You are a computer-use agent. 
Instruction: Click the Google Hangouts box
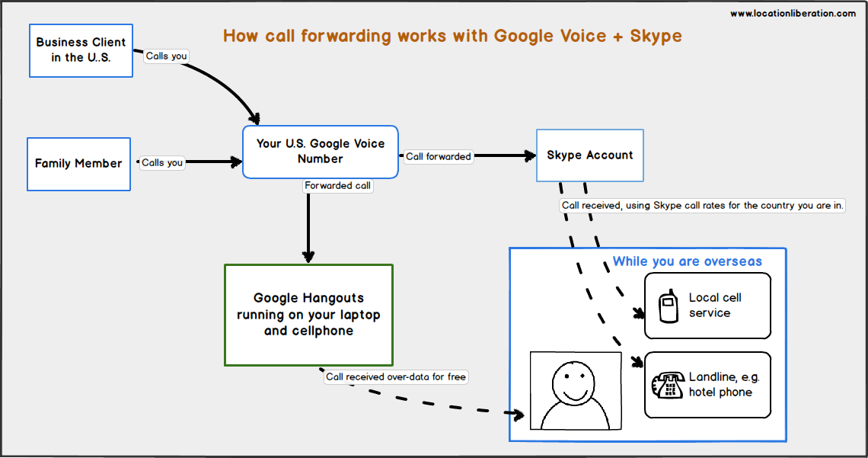pyautogui.click(x=309, y=315)
